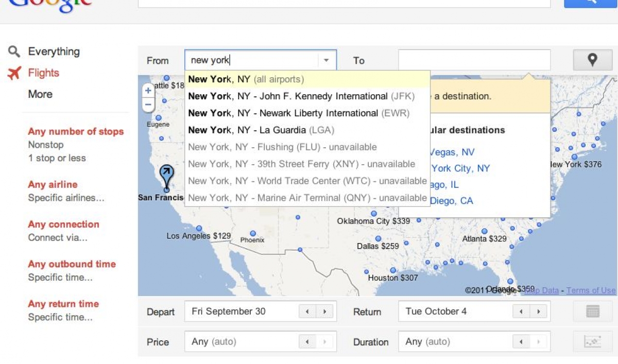Click the red airplane icon beside Flights
The height and width of the screenshot is (364, 618).
click(15, 73)
